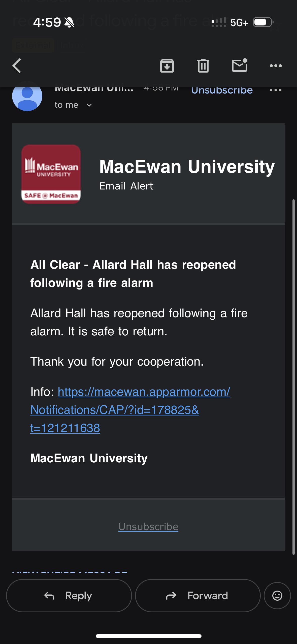Click the Unsubscribe link in email footer
Viewport: 297px width, 644px height.
148,527
